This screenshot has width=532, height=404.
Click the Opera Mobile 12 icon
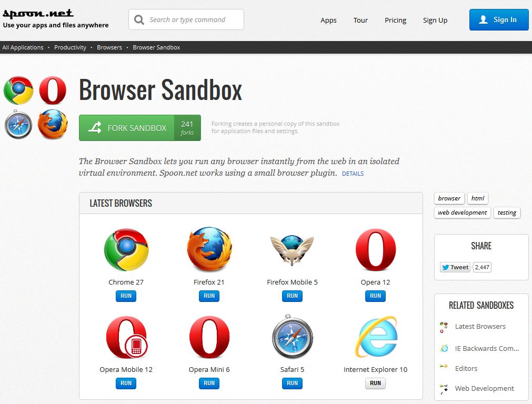click(126, 337)
